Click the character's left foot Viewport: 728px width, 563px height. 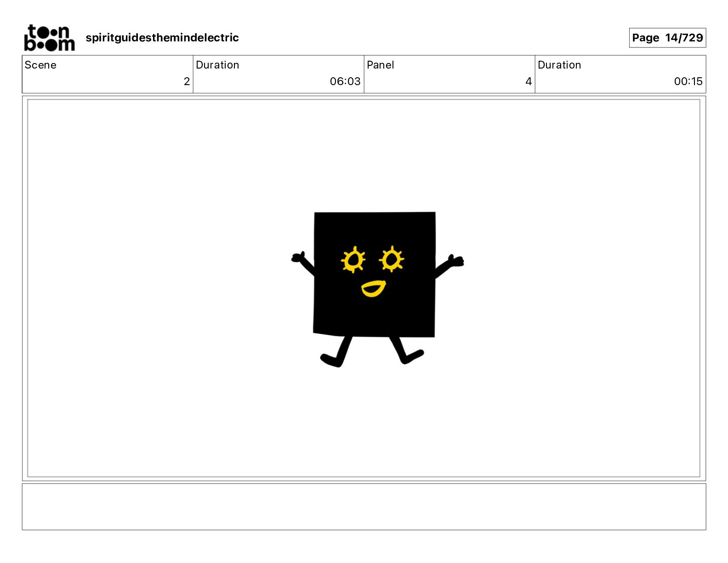click(331, 360)
